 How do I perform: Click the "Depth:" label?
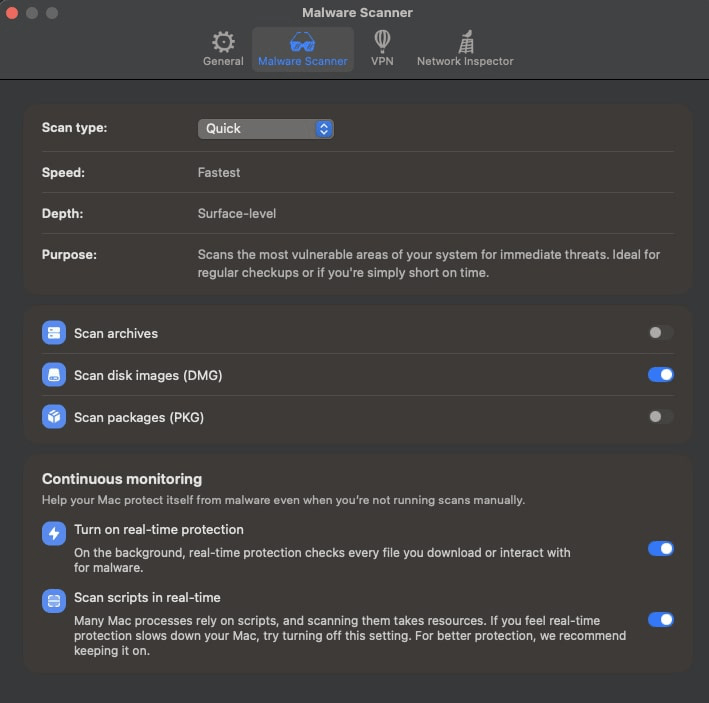coord(62,213)
